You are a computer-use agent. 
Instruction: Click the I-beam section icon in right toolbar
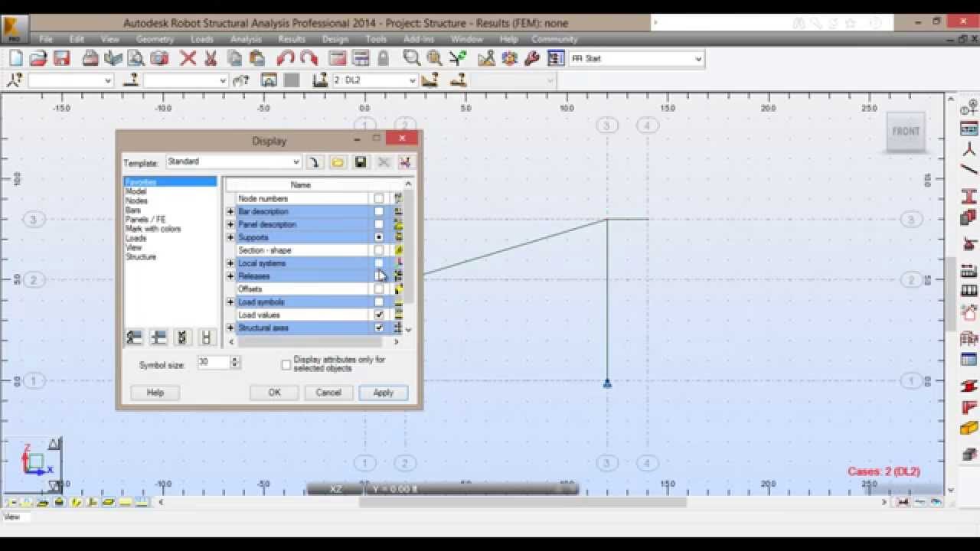(x=969, y=196)
